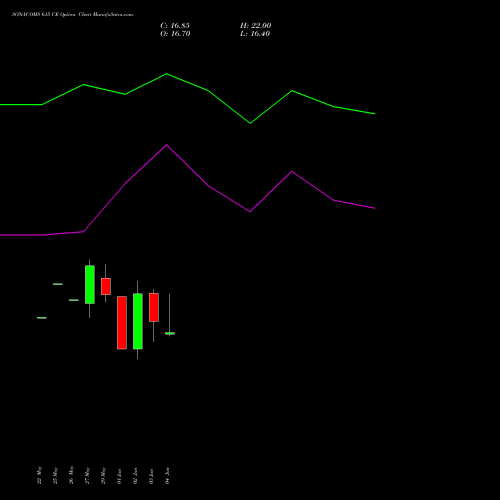Click the 29 May date label

click(103, 475)
